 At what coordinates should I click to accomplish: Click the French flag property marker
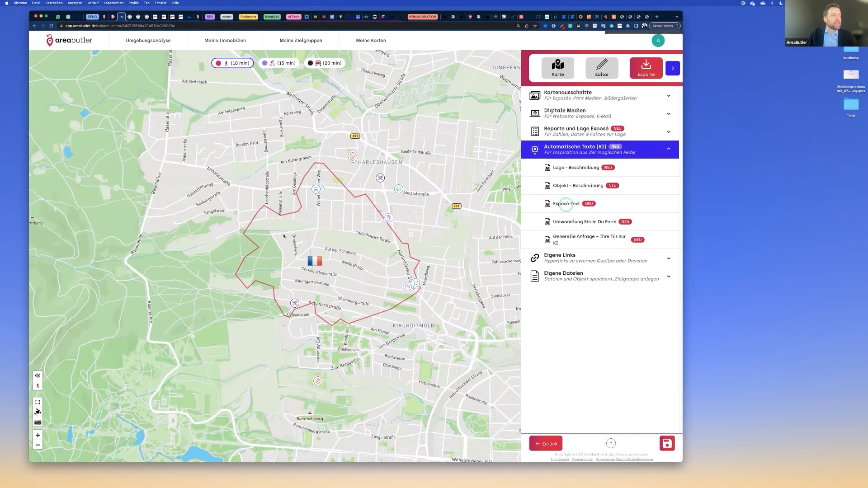point(315,261)
